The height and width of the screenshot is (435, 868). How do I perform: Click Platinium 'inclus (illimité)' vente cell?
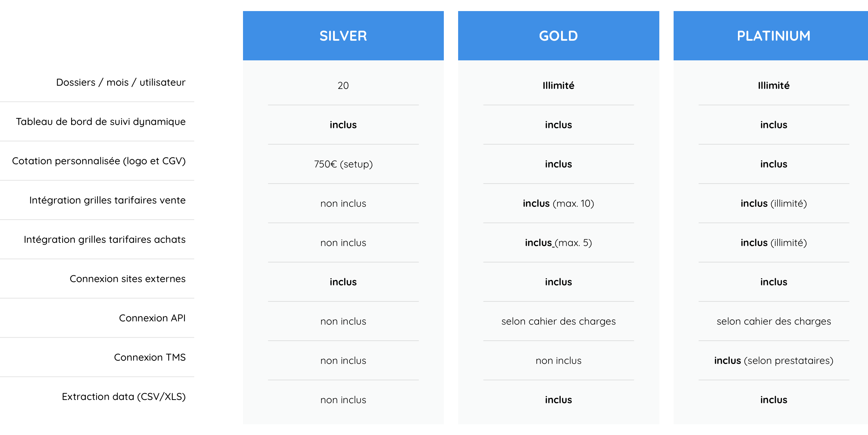[x=774, y=204]
